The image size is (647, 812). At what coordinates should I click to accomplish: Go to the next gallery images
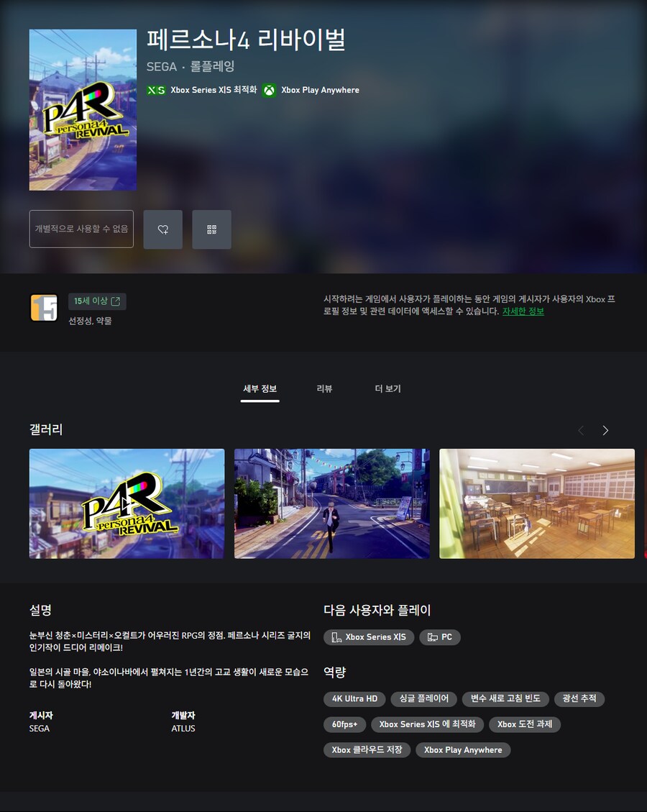tap(605, 430)
